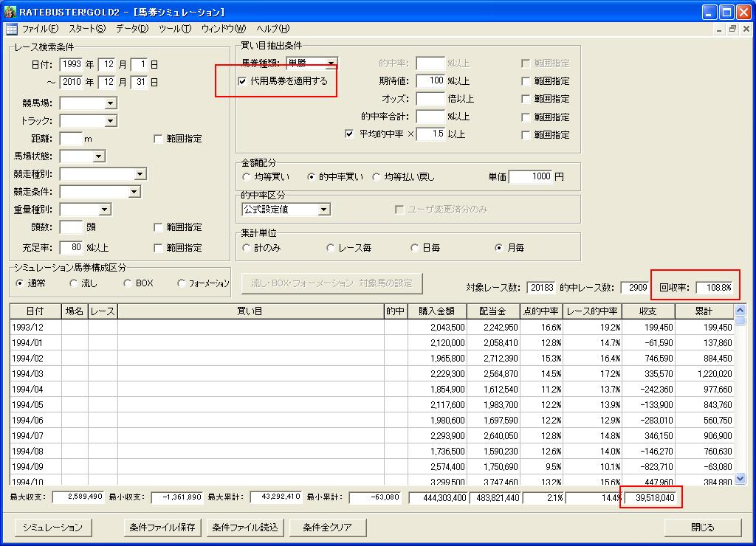Click the シミュレーション button

(x=53, y=528)
